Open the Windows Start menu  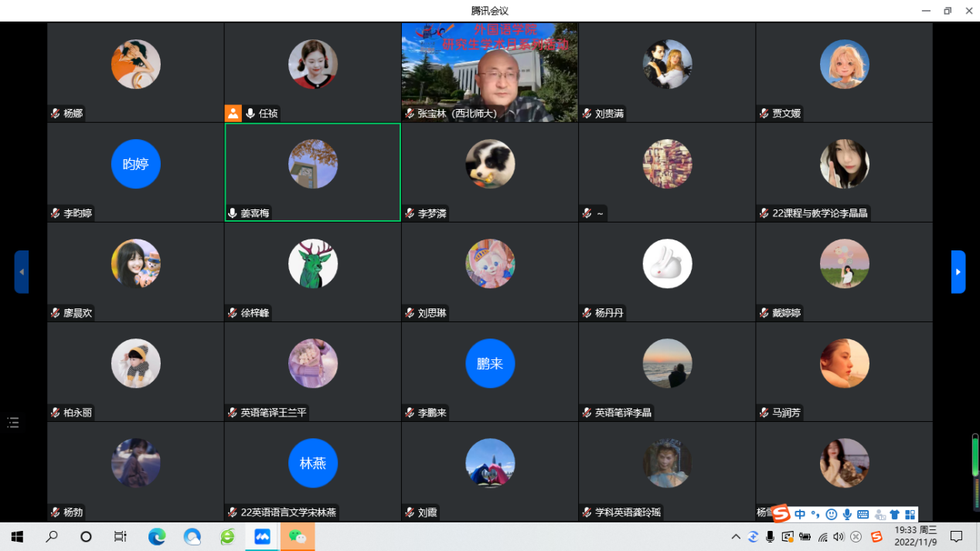click(x=17, y=537)
